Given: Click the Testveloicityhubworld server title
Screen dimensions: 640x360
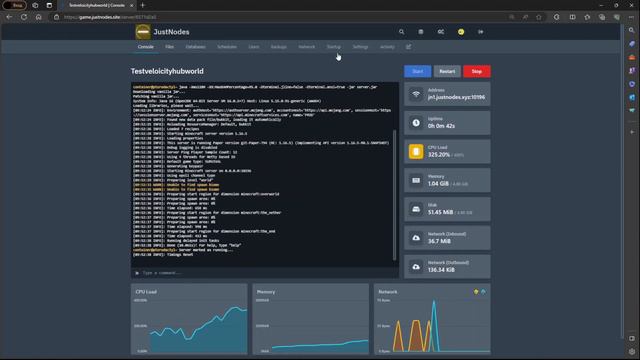Looking at the screenshot, I should click(167, 71).
